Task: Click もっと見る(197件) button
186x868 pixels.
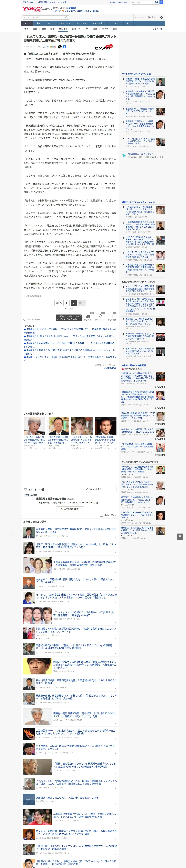Action: click(x=70, y=509)
